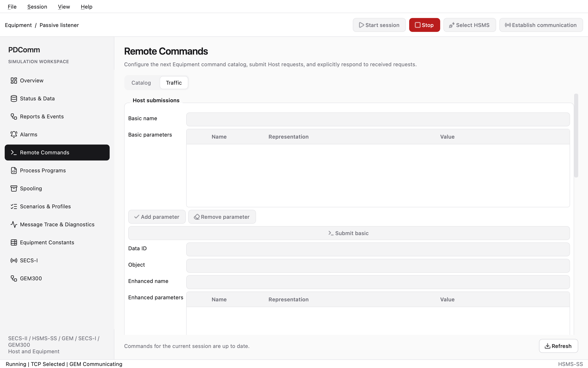Click the Process Programs file icon
The height and width of the screenshot is (368, 588).
click(x=14, y=171)
